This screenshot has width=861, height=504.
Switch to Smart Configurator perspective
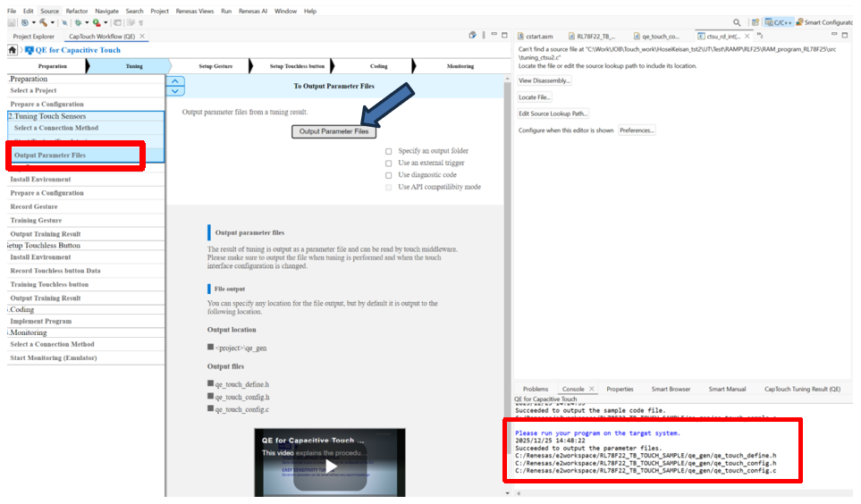coord(823,22)
